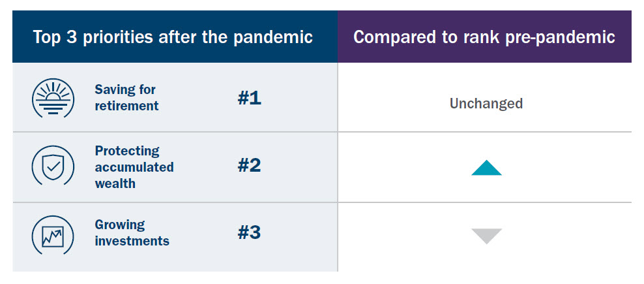
Task: Select the "Growing investments" label
Action: point(132,232)
